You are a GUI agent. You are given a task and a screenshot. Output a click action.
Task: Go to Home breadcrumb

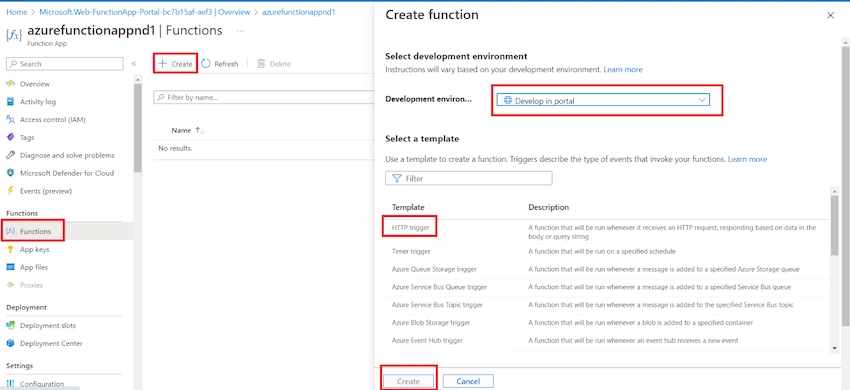click(16, 12)
